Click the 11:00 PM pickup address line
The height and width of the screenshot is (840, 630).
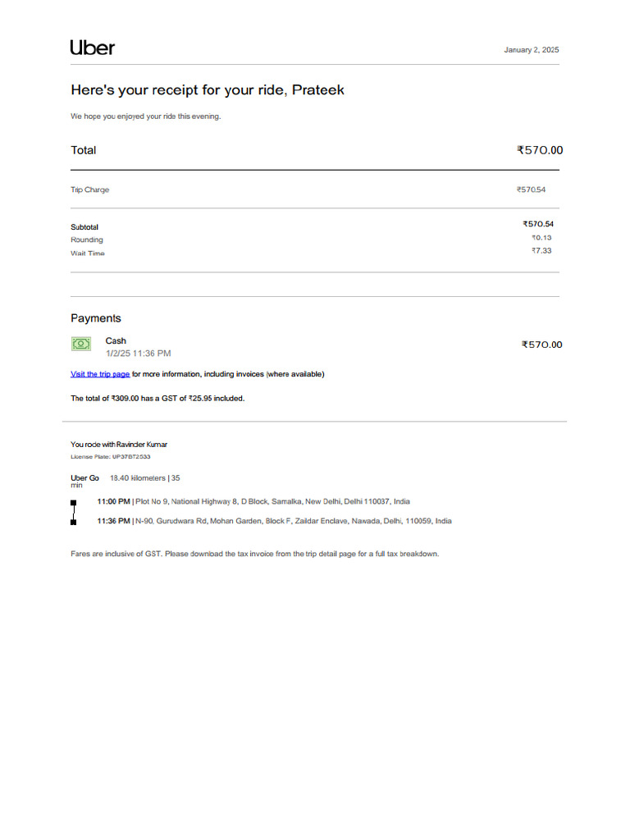(x=253, y=501)
